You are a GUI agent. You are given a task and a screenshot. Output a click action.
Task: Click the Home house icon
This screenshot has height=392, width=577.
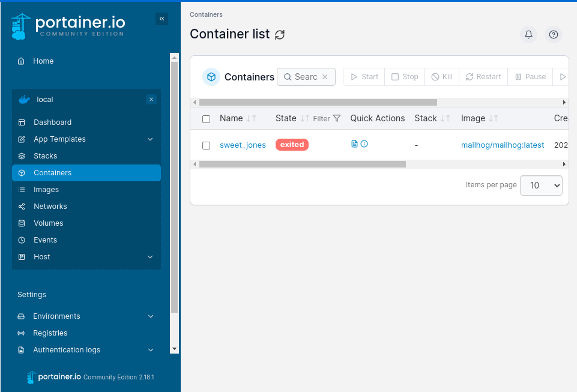21,61
